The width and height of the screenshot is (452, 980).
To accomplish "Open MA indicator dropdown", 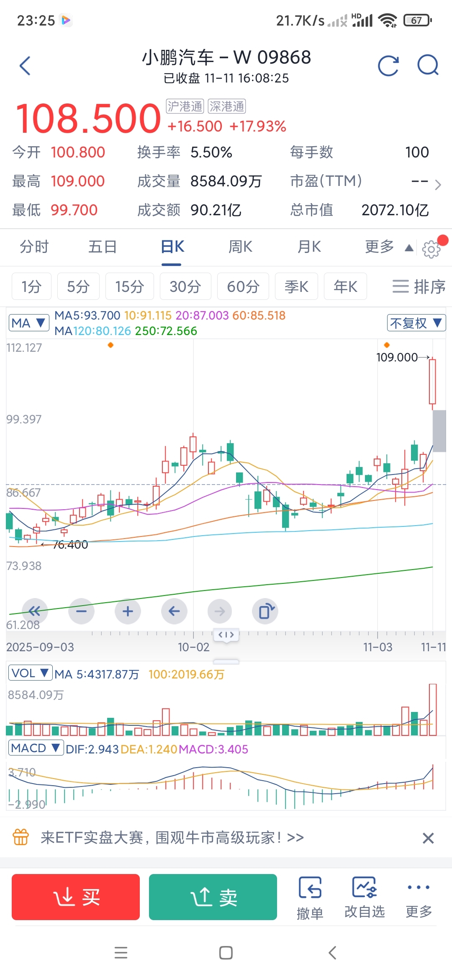I will coord(28,323).
